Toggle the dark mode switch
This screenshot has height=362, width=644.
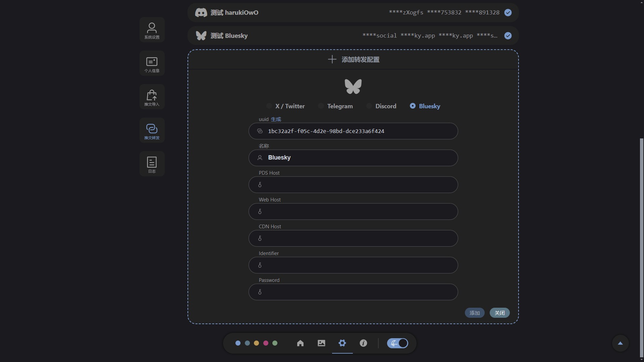tap(397, 343)
